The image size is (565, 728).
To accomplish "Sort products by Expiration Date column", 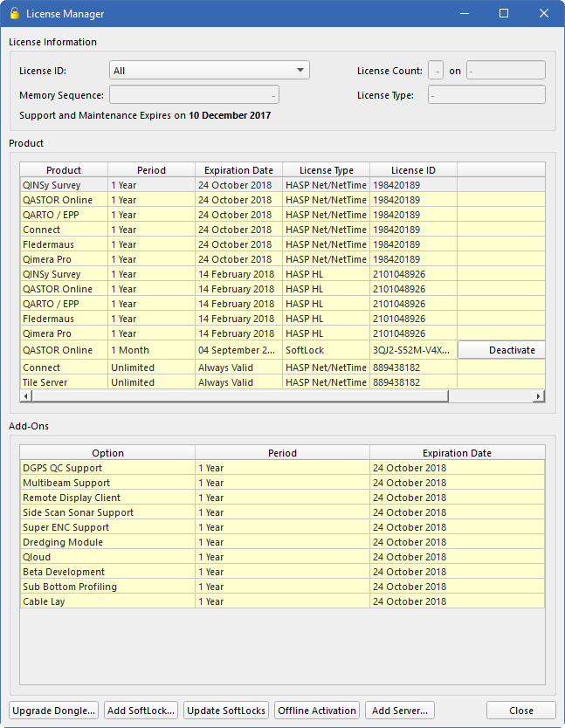I will click(238, 170).
